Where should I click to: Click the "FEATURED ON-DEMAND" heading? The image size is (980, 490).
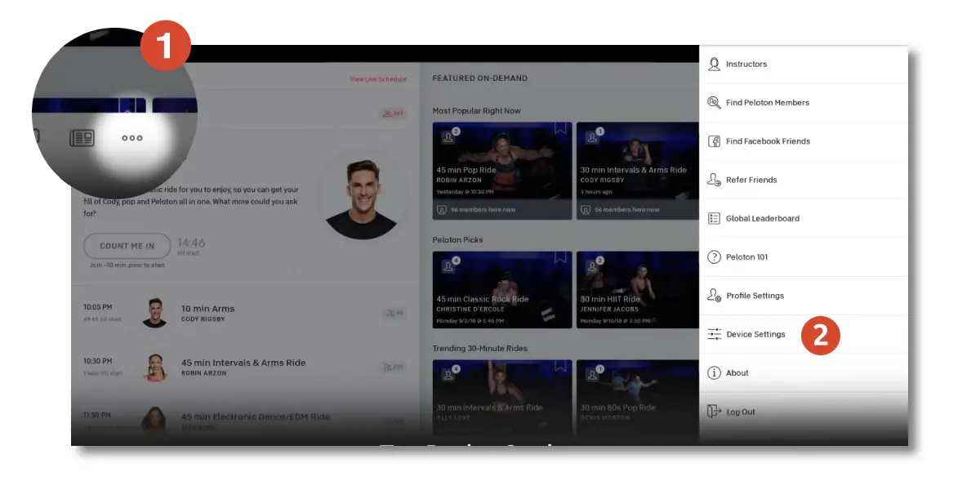pyautogui.click(x=479, y=78)
